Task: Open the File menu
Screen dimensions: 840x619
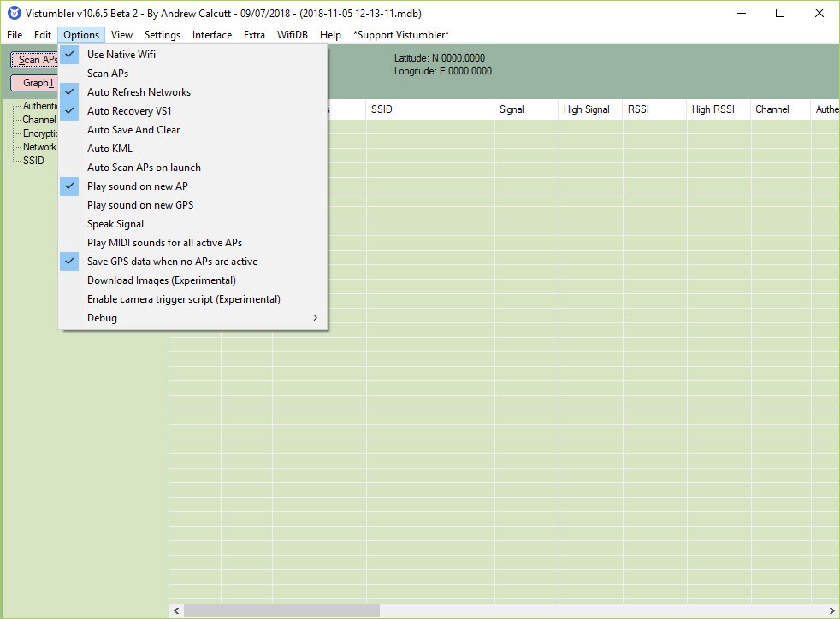Action: tap(15, 35)
